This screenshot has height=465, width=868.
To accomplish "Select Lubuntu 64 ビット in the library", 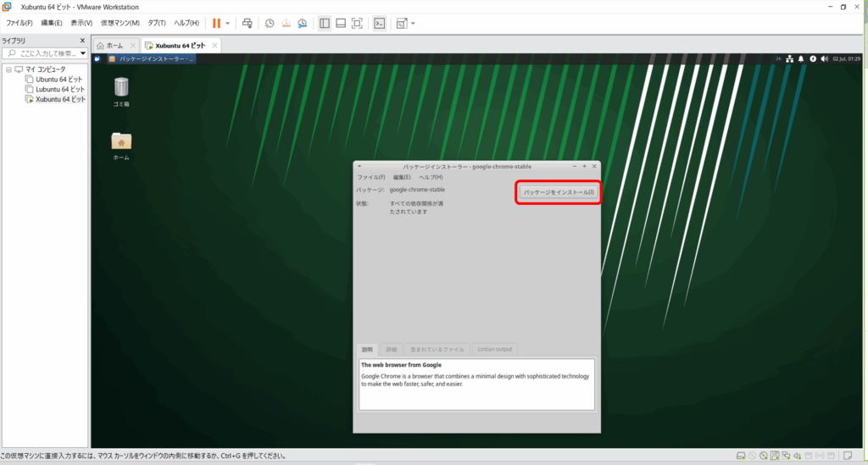I will tap(59, 89).
